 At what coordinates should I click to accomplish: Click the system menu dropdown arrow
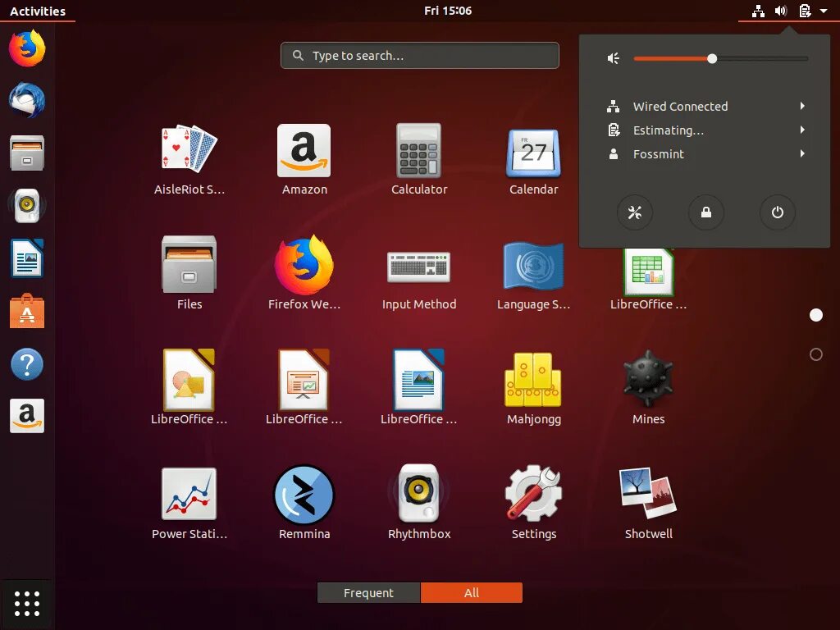[824, 11]
